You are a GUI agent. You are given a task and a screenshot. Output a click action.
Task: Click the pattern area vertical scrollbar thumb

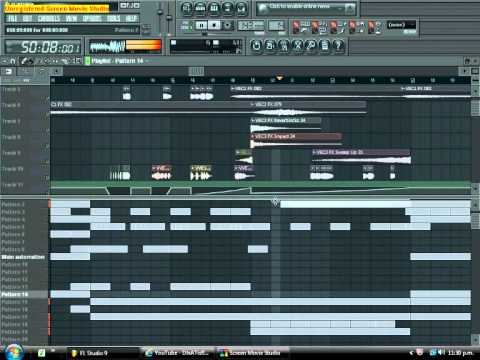coord(475,220)
